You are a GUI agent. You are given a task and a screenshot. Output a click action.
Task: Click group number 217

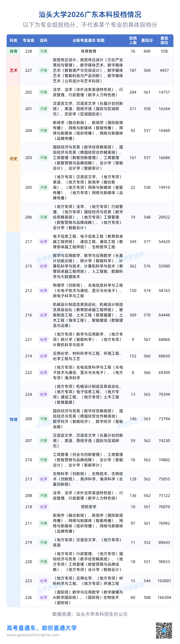pyautogui.click(x=28, y=242)
